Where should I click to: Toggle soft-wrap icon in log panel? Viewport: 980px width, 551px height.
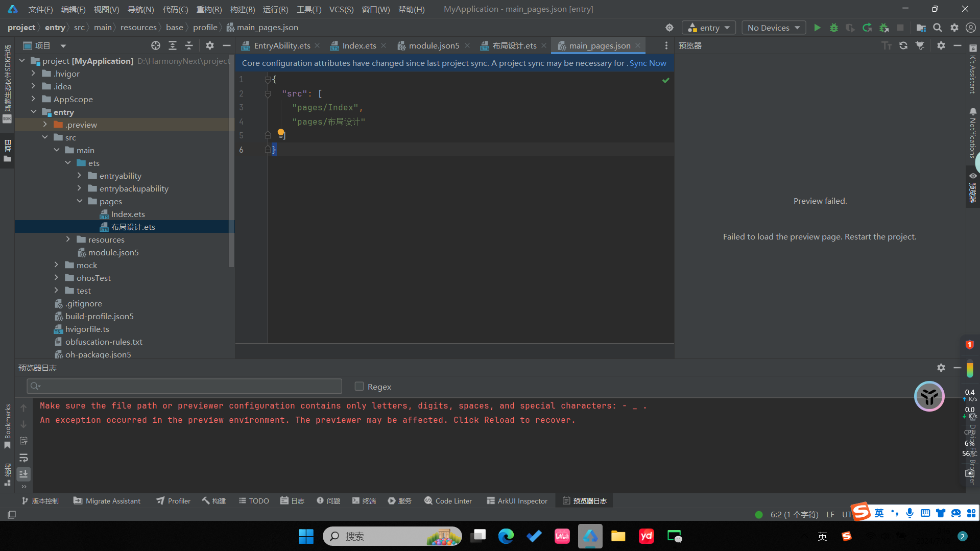pyautogui.click(x=23, y=458)
